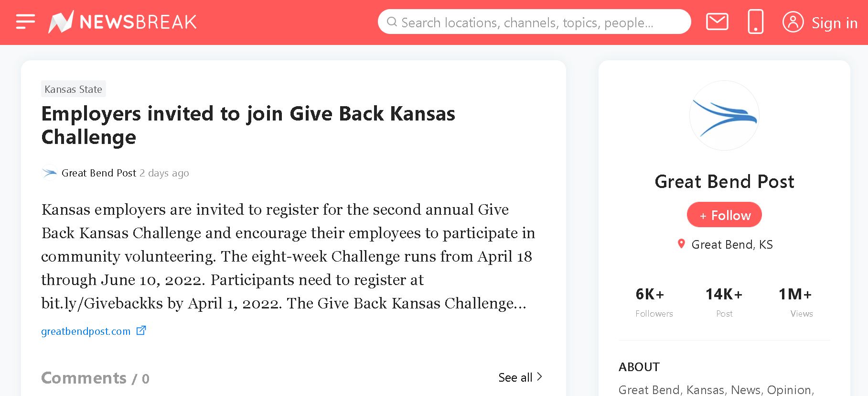The width and height of the screenshot is (868, 396).
Task: Click the external link icon beside greatbendpost.com
Action: point(141,330)
